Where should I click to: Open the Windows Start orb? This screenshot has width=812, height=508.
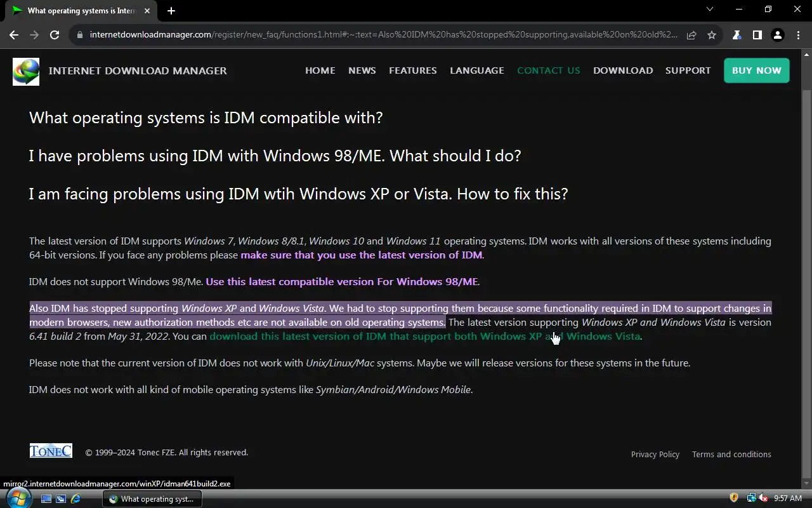[17, 498]
